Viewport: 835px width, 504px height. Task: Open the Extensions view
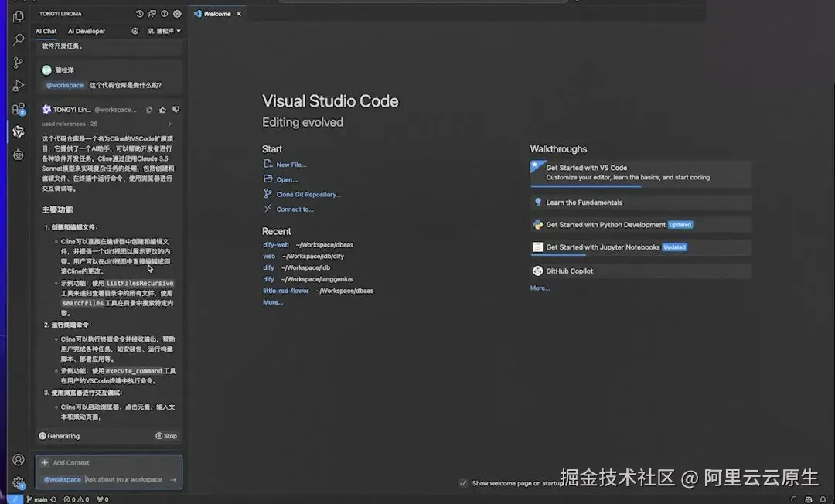pos(18,109)
